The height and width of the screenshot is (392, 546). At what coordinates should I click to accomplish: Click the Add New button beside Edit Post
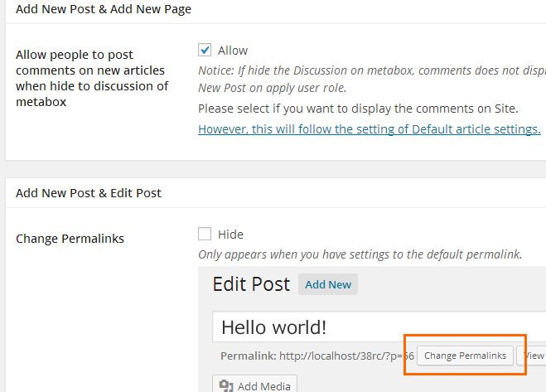click(328, 284)
